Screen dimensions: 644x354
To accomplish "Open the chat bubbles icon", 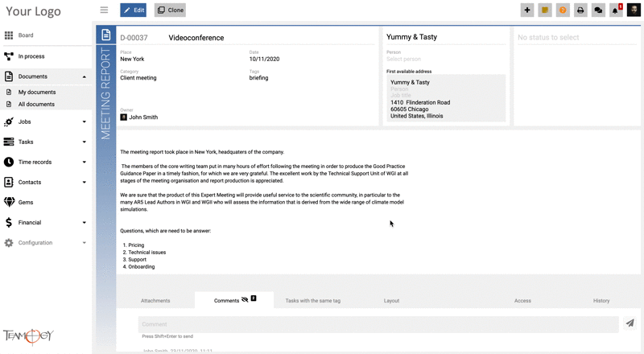I will coord(598,10).
